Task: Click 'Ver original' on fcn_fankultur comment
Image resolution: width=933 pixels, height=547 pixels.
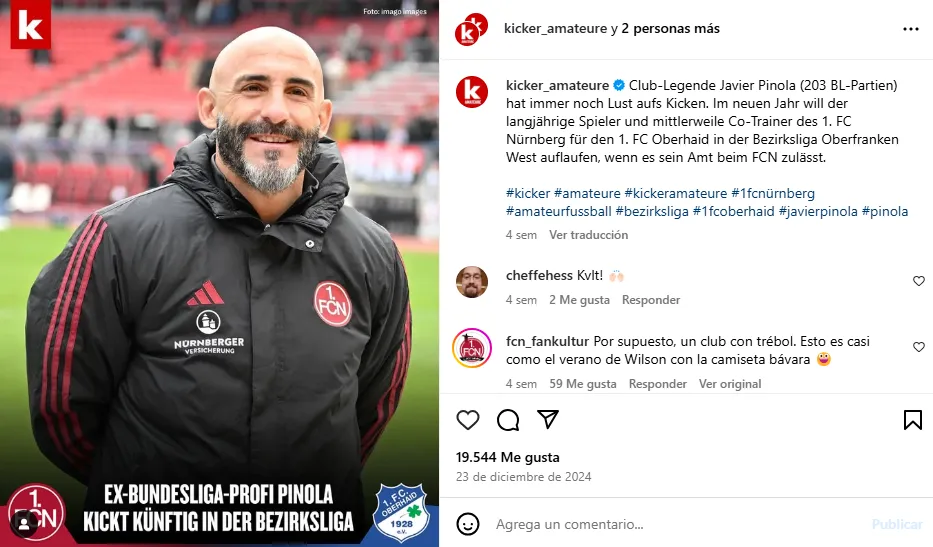Action: point(730,383)
